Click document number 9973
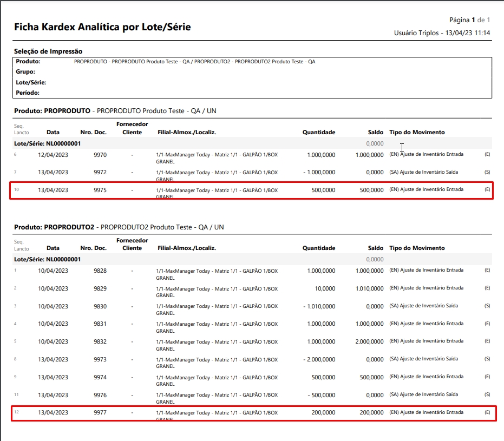Image resolution: width=504 pixels, height=441 pixels. [100, 359]
